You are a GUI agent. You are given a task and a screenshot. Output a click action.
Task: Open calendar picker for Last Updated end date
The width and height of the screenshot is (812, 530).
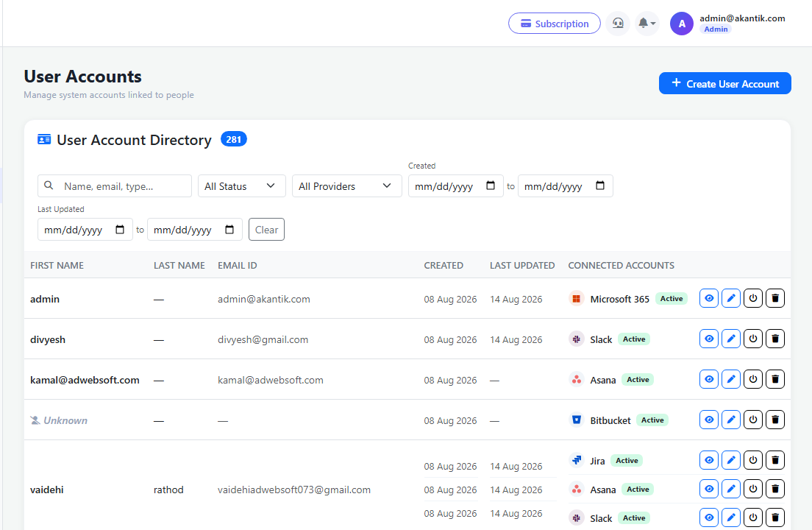click(229, 230)
